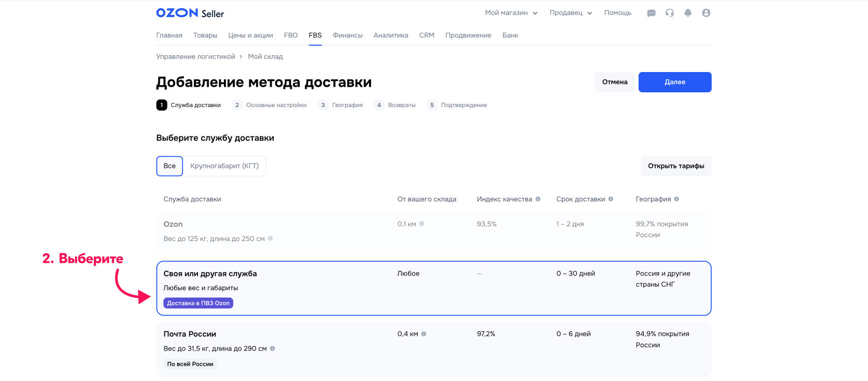Click Открыть тарифы button
The image size is (868, 381).
click(676, 166)
